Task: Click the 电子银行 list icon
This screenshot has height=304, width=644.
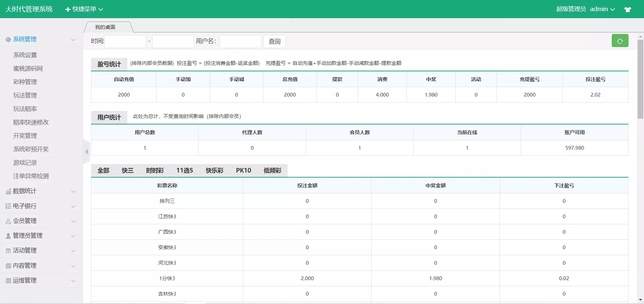Action: pos(7,206)
